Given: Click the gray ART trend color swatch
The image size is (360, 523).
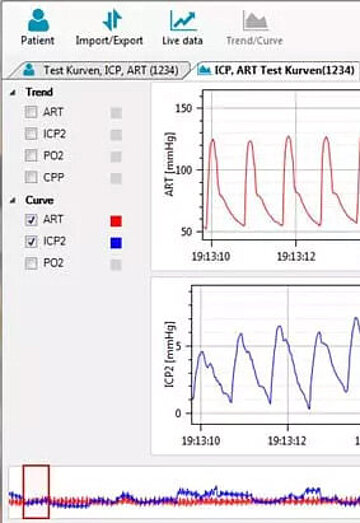Looking at the screenshot, I should 116,113.
